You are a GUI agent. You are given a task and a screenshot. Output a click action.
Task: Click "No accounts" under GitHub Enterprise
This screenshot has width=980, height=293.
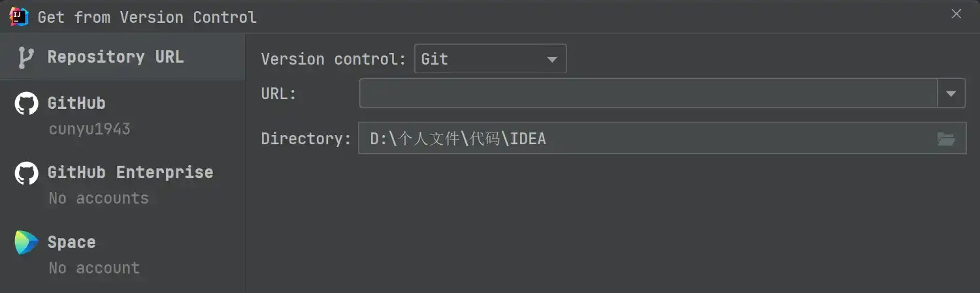pyautogui.click(x=99, y=198)
